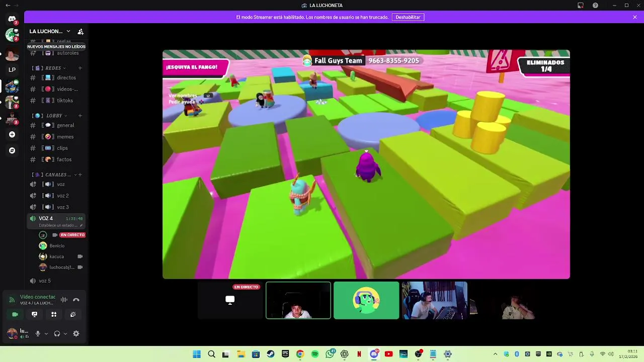Open the soundboard icon
The image size is (644, 362).
tap(73, 314)
